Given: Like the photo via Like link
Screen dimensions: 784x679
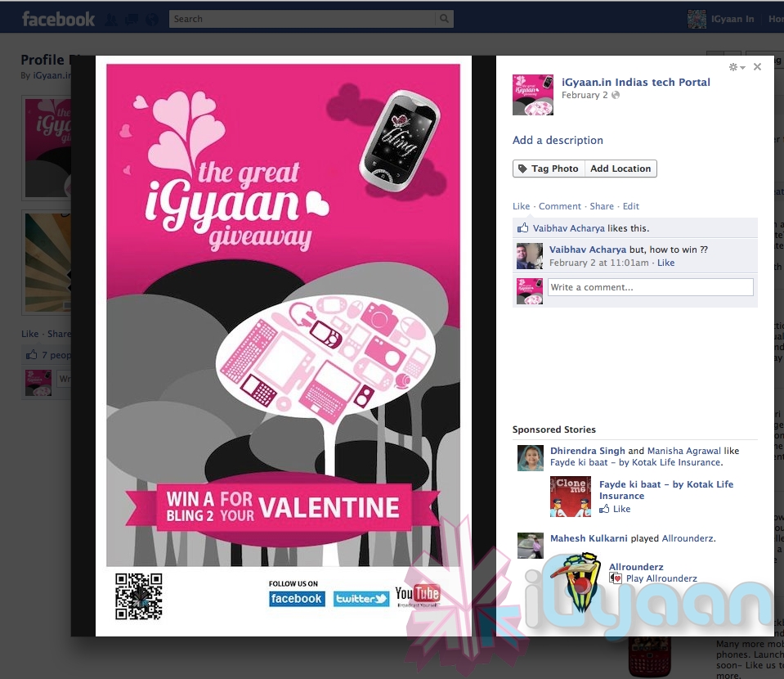Looking at the screenshot, I should click(x=521, y=206).
